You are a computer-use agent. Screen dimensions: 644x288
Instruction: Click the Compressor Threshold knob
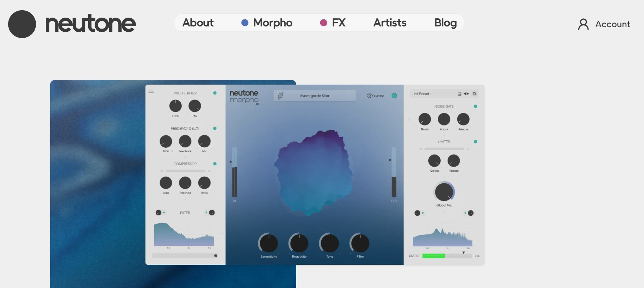(x=185, y=183)
